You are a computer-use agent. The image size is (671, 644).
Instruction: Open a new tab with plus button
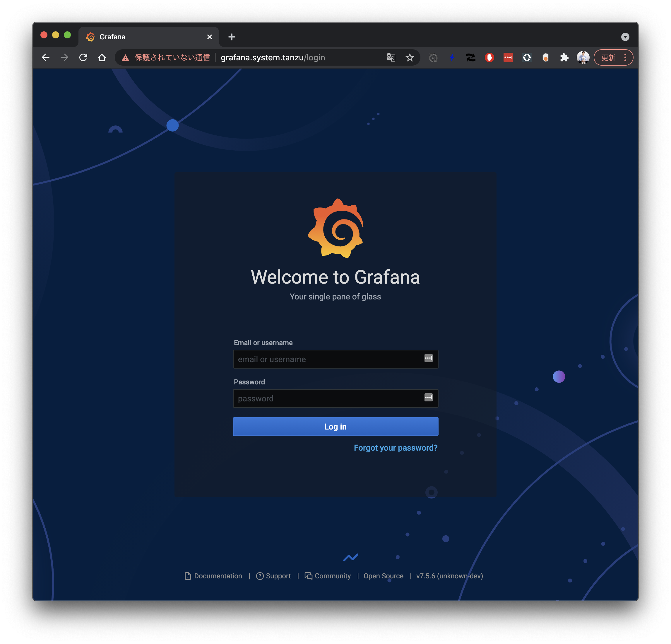pos(232,37)
